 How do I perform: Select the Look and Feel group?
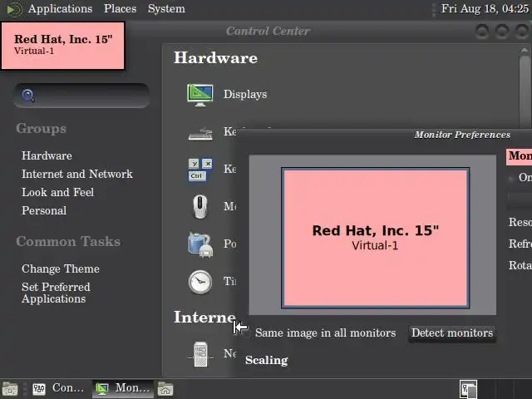click(x=57, y=192)
